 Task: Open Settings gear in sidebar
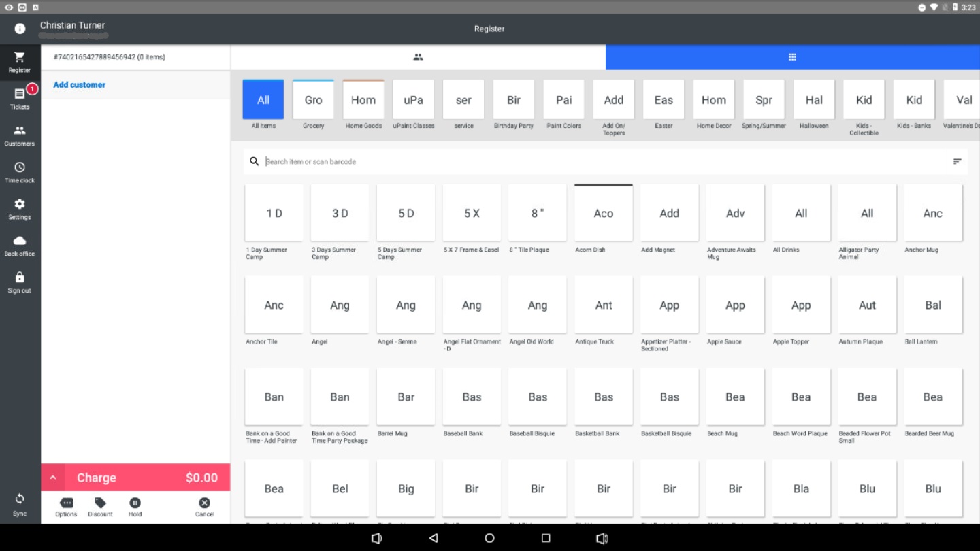pos(20,209)
